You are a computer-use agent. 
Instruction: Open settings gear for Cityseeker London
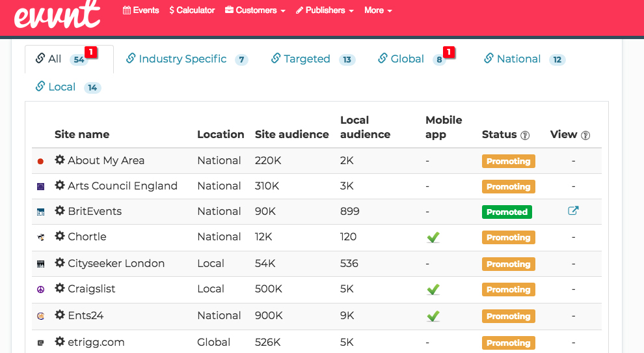coord(60,262)
